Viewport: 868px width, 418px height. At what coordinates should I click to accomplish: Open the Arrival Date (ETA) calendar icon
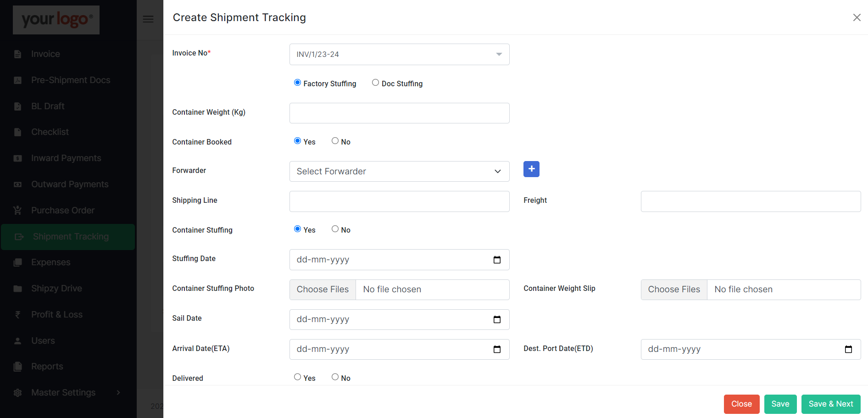[497, 350]
